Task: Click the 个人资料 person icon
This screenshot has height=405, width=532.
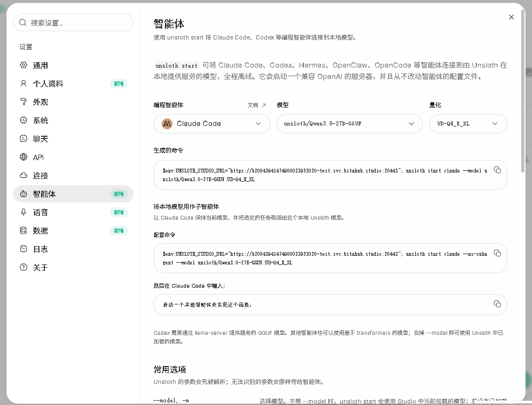Action: (x=23, y=83)
